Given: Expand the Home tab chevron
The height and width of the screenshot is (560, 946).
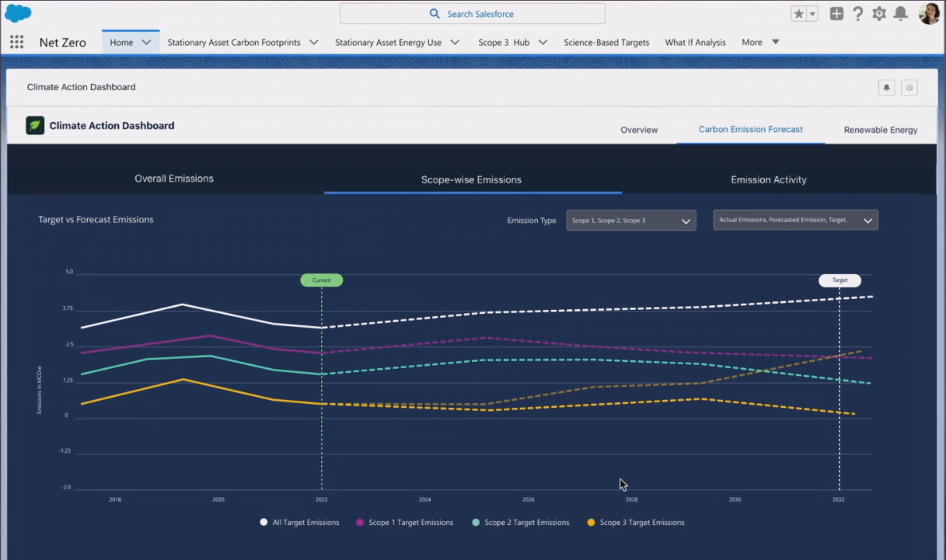Looking at the screenshot, I should click(x=146, y=43).
